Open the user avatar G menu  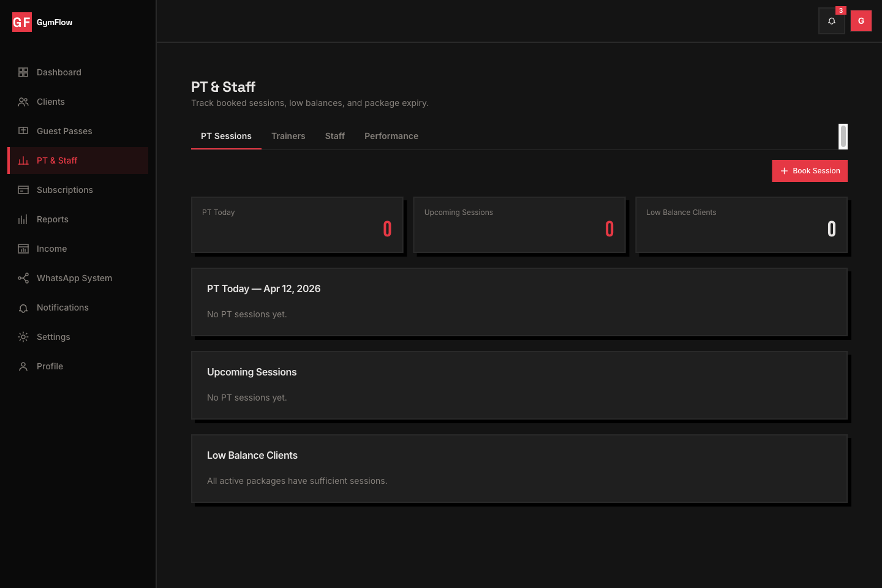point(861,21)
